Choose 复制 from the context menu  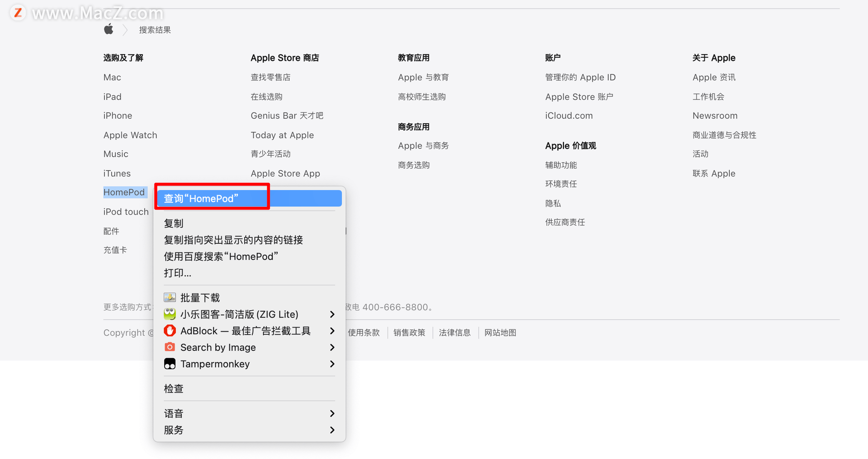pyautogui.click(x=250, y=223)
